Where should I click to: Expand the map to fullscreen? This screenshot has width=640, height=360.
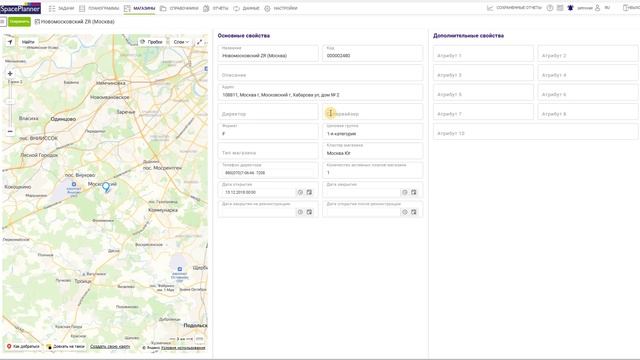pyautogui.click(x=200, y=42)
